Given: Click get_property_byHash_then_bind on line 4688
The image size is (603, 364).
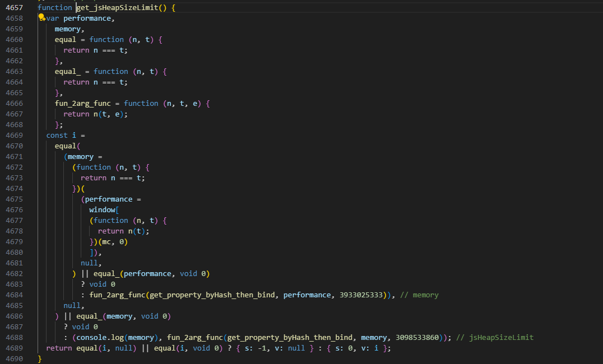Looking at the screenshot, I should (290, 338).
